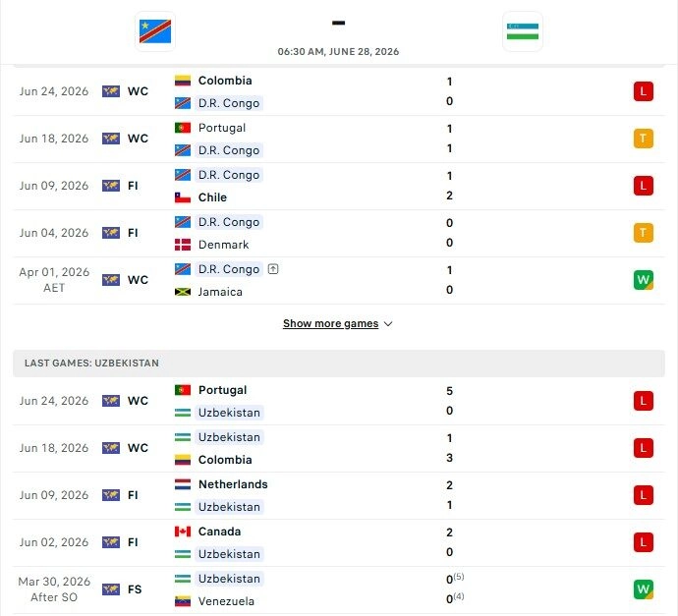This screenshot has height=616, width=678.
Task: Click the Show more games link
Action: (330, 323)
